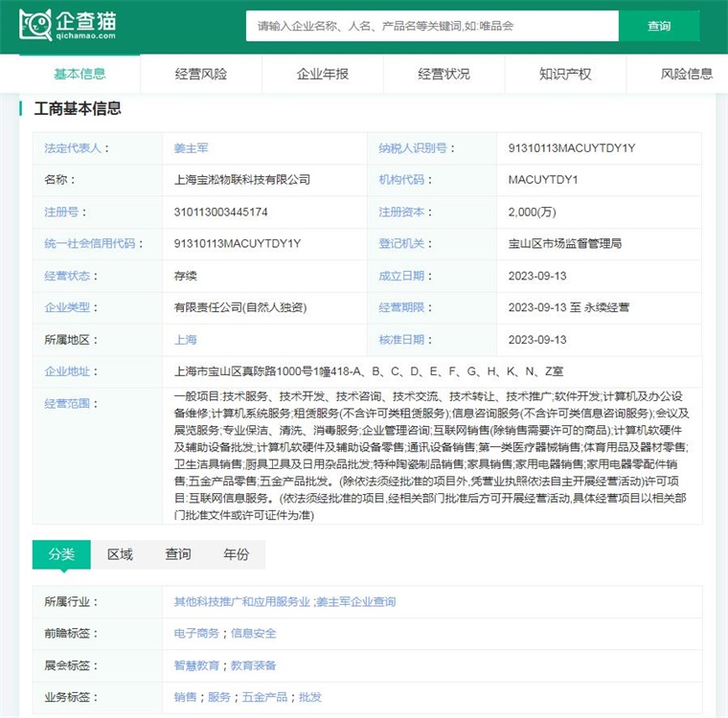Click the 销售 business tag

185,697
